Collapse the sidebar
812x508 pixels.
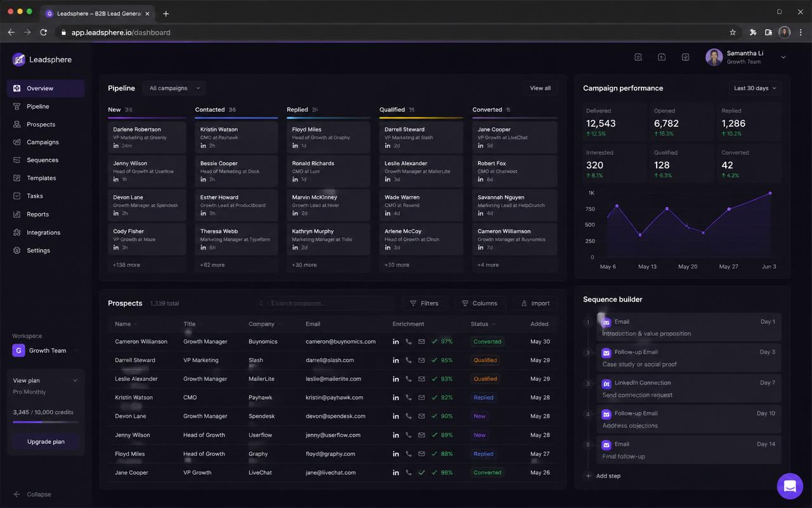[32, 495]
